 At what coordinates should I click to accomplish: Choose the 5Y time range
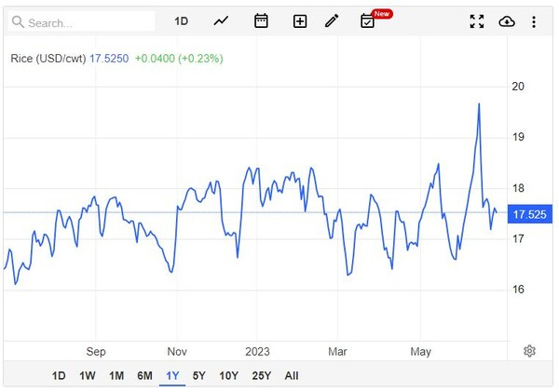point(199,376)
